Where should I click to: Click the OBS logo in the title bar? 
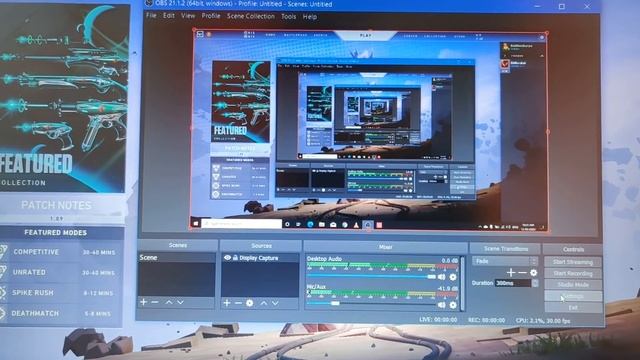point(149,4)
